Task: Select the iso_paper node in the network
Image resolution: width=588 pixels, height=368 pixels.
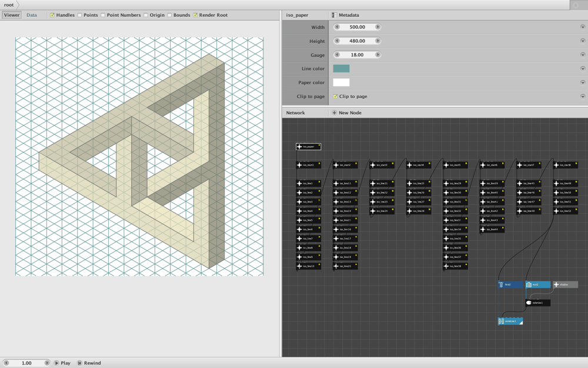Action: pyautogui.click(x=309, y=147)
